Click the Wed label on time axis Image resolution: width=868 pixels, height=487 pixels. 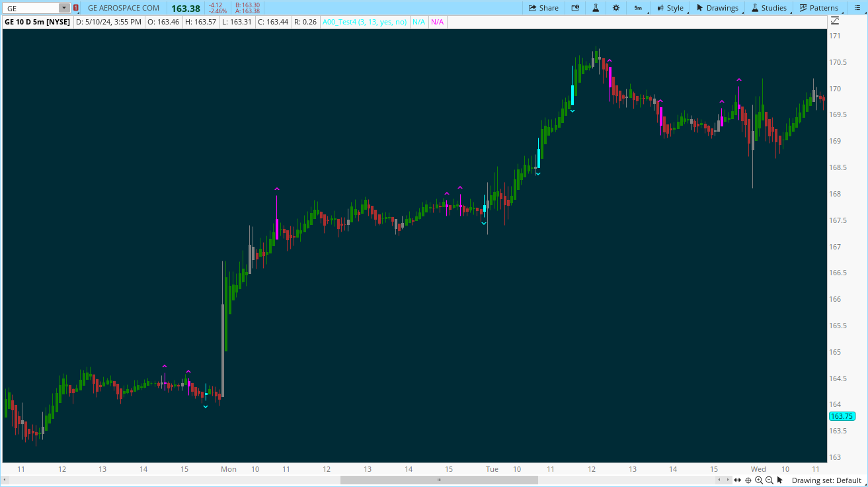click(758, 469)
